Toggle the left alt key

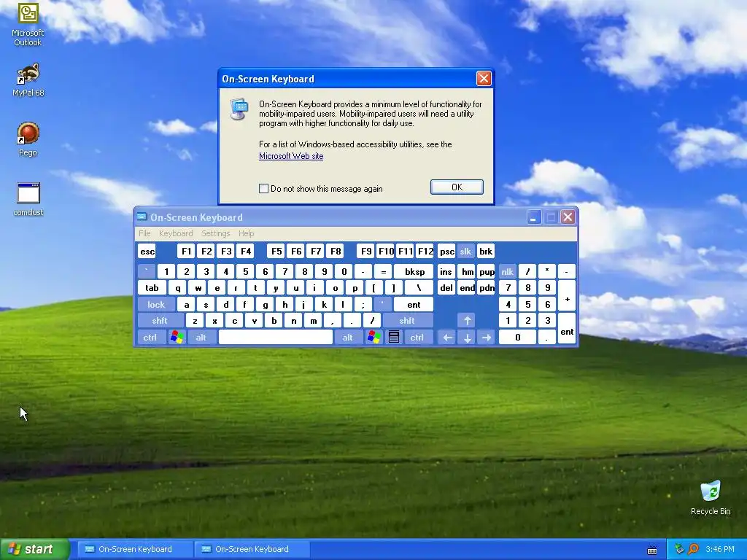201,337
